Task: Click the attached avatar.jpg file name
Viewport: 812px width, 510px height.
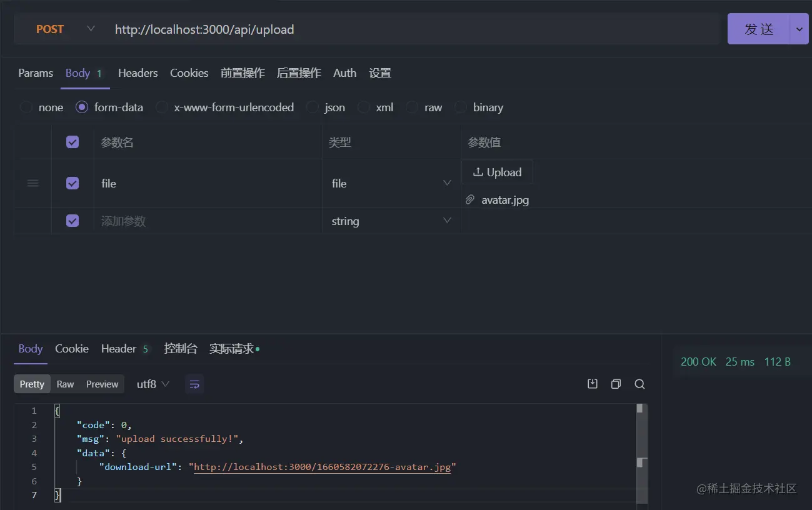Action: point(505,200)
